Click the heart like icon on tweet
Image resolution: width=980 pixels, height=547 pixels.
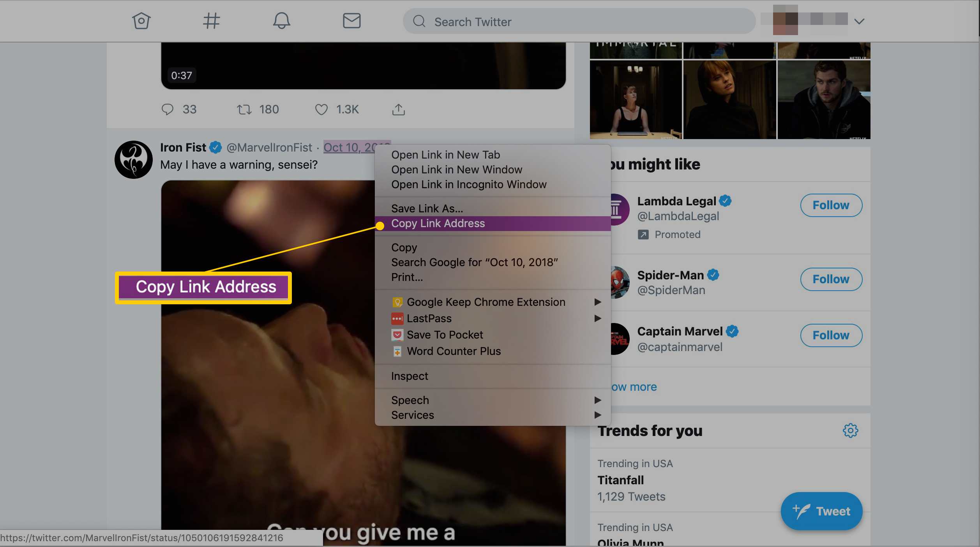[x=322, y=108]
